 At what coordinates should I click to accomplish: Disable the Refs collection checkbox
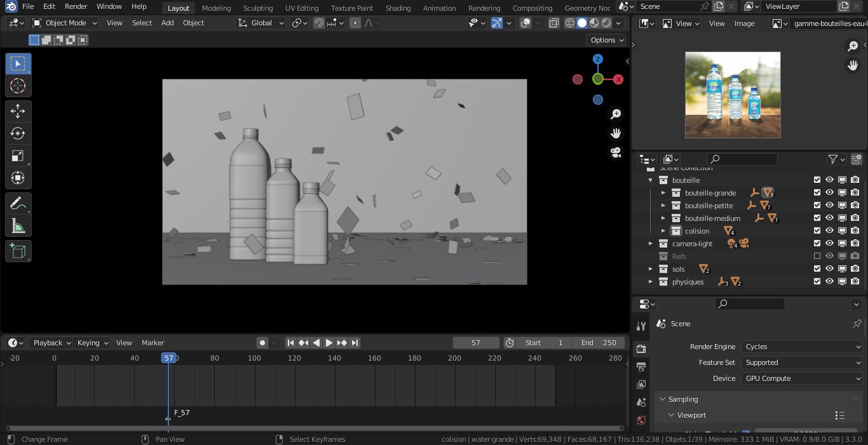click(x=817, y=256)
